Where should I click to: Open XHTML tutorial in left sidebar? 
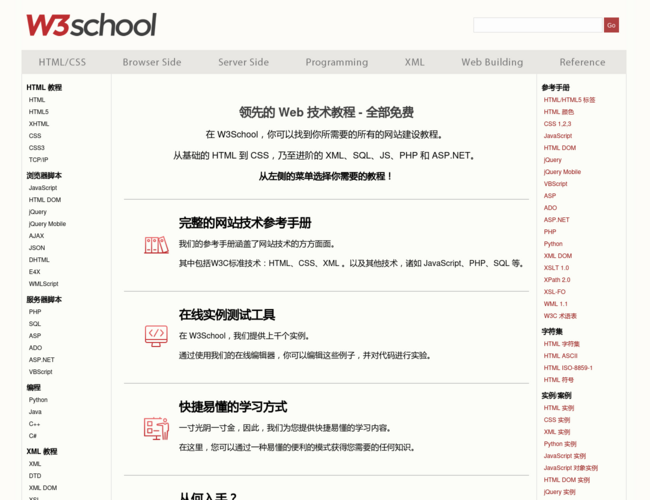tap(39, 124)
